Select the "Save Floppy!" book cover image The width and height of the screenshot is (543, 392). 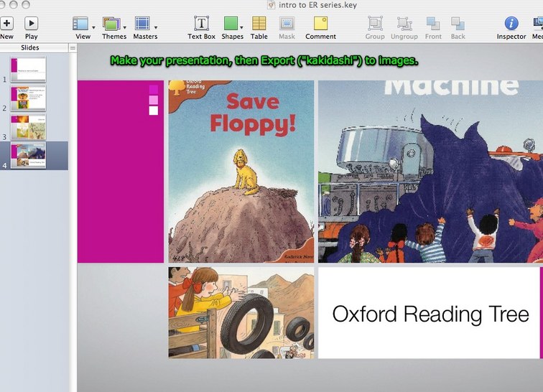point(241,171)
